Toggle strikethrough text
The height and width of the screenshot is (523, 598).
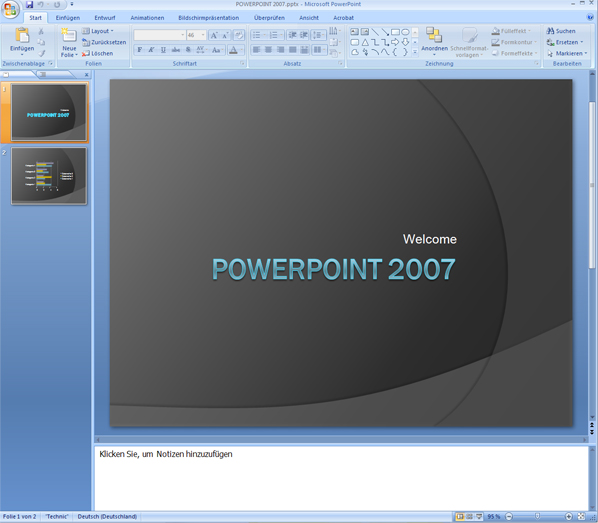click(x=175, y=50)
